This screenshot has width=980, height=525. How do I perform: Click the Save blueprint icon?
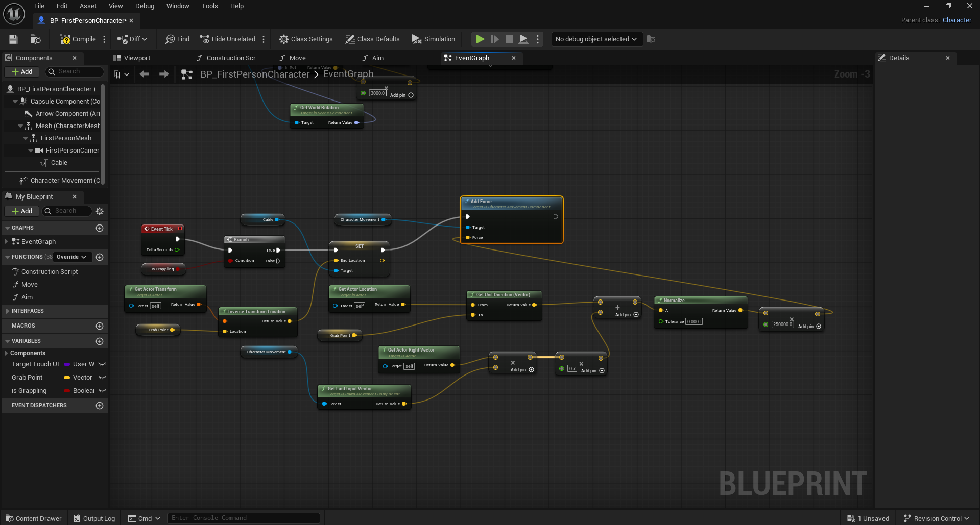[x=13, y=39]
